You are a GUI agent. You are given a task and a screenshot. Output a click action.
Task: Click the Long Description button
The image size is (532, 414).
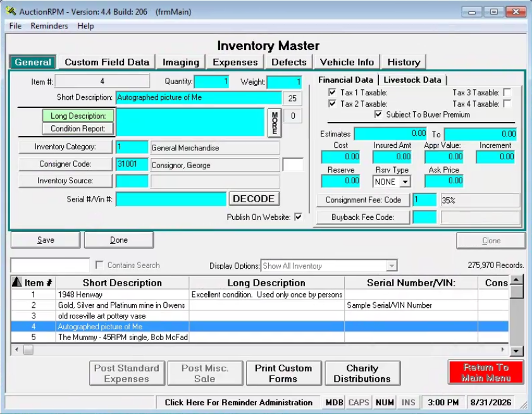[78, 116]
